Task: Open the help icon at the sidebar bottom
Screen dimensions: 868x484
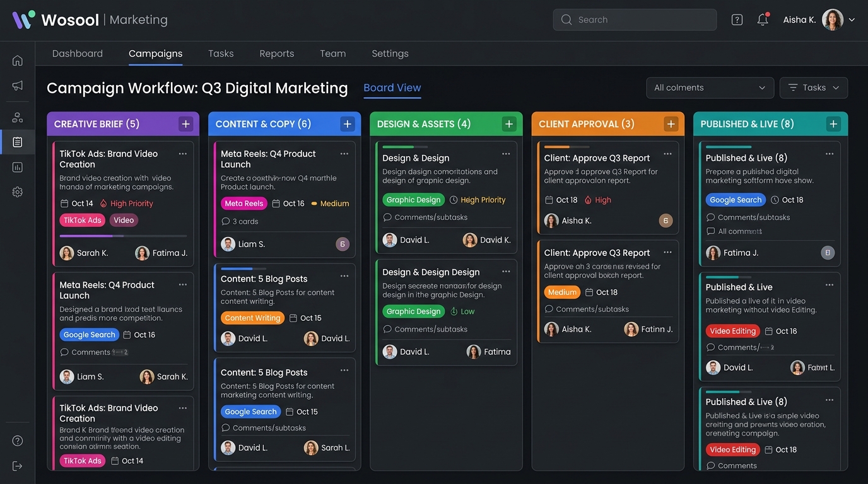Action: pyautogui.click(x=18, y=441)
